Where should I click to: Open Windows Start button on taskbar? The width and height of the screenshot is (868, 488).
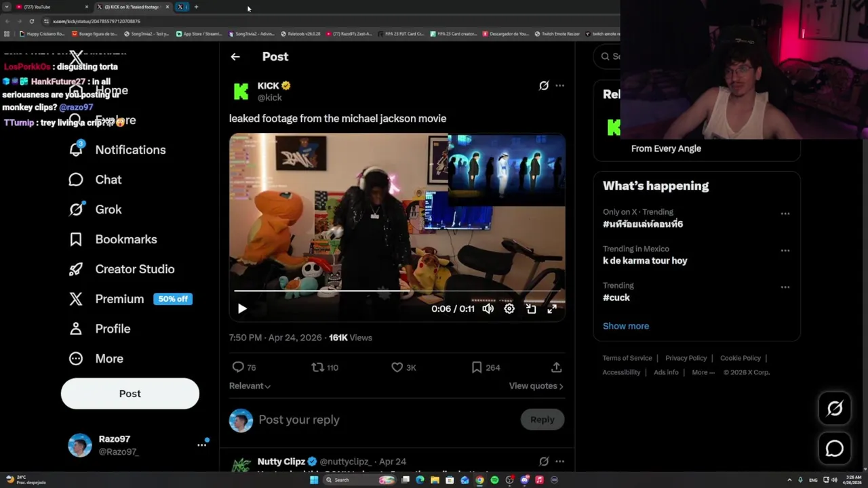click(x=314, y=480)
